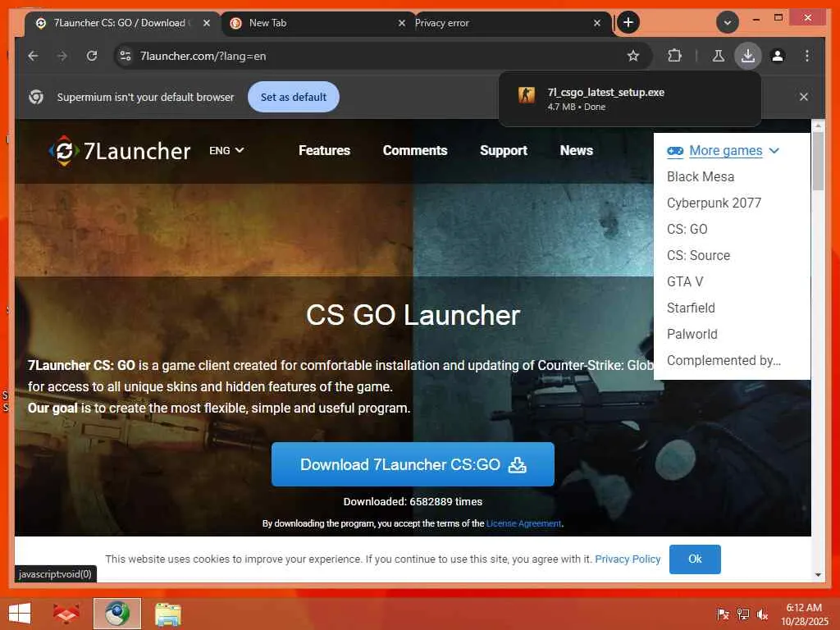Bookmark this page with star icon

pos(633,56)
